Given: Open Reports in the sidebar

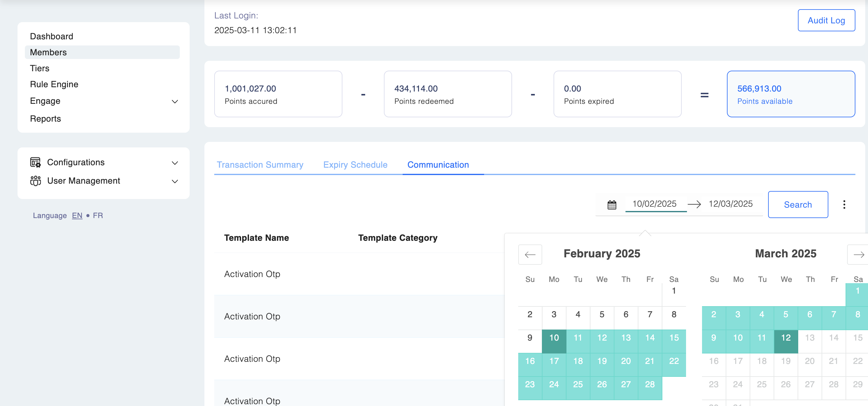Looking at the screenshot, I should point(45,119).
